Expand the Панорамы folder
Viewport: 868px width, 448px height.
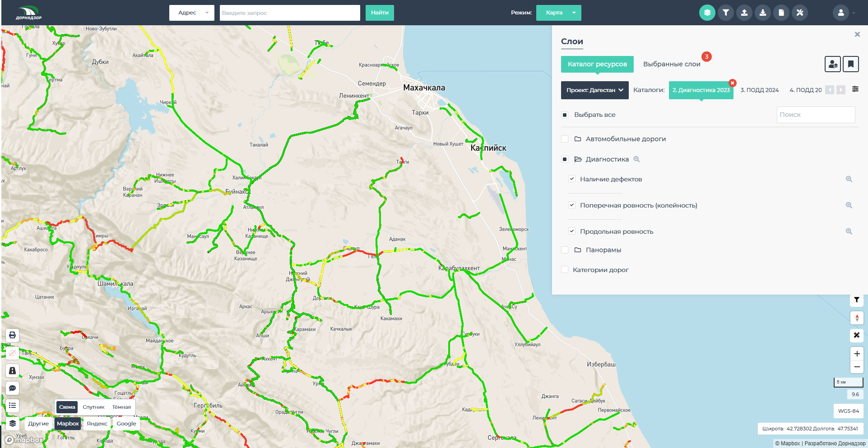pos(578,250)
